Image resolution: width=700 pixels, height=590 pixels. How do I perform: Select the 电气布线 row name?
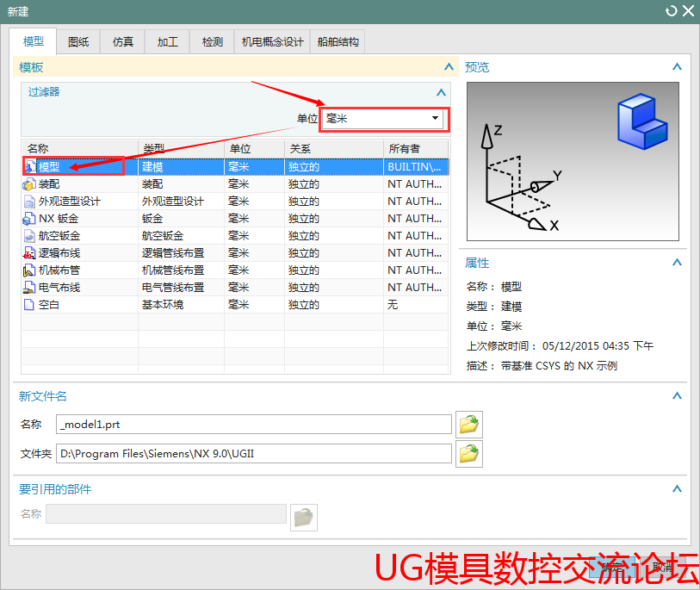[59, 288]
